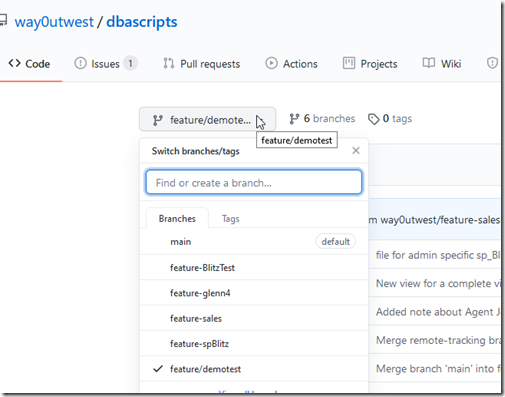This screenshot has height=397, width=505.
Task: Switch to the feature-glenn4 branch
Action: [x=254, y=293]
